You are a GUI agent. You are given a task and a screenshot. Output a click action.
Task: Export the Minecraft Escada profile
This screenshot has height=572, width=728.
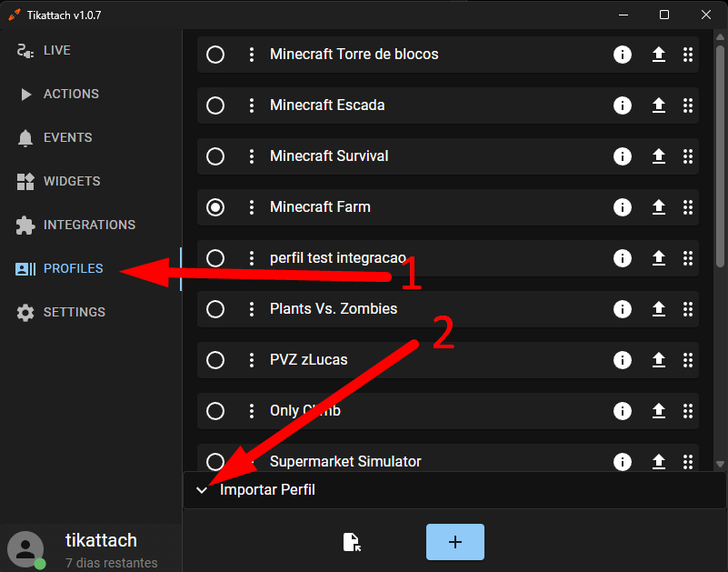pos(658,105)
